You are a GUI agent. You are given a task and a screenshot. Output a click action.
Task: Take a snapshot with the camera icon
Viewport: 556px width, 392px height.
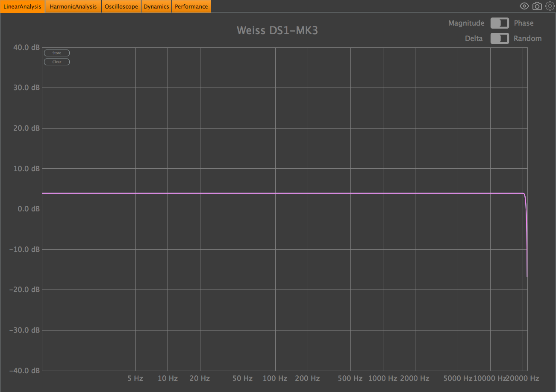[x=537, y=6]
